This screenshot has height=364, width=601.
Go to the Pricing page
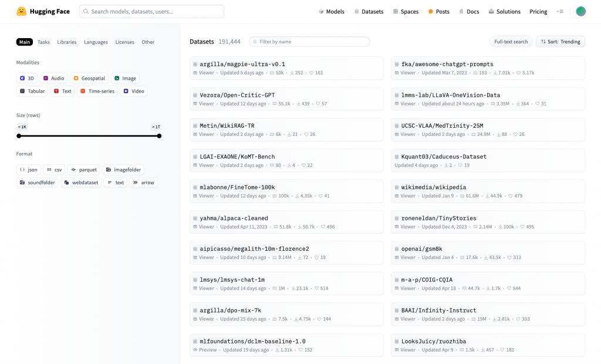538,12
